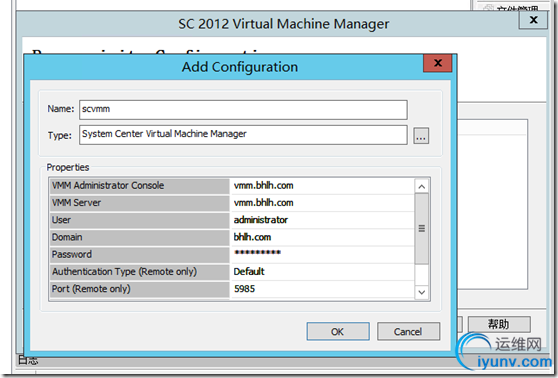Click the OK button
Screen dimensions: 558x378
point(338,332)
